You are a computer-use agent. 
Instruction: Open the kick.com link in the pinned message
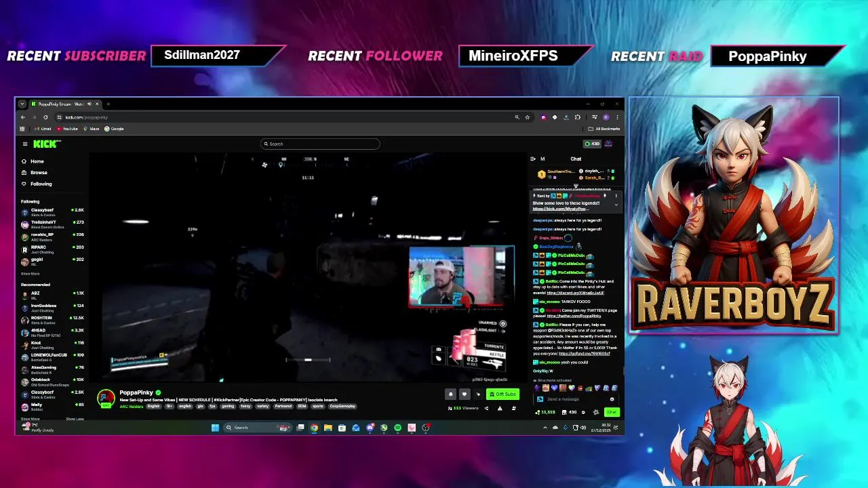click(x=559, y=209)
